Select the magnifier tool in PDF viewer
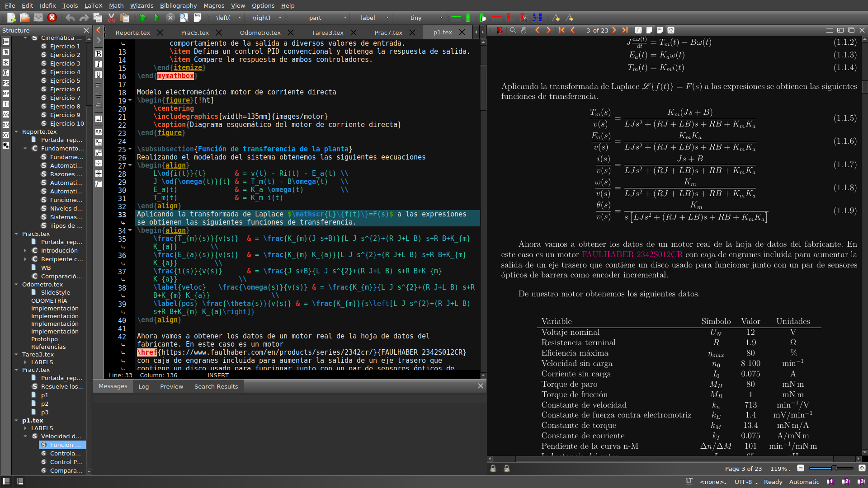 513,30
